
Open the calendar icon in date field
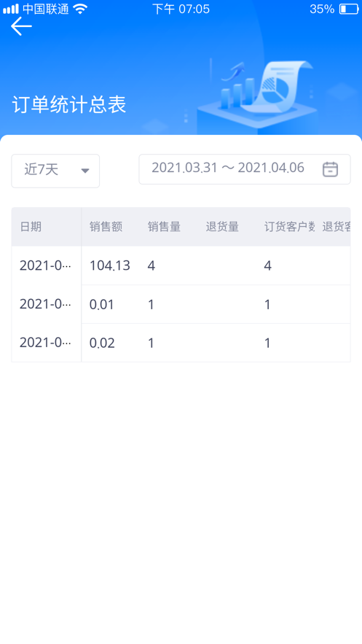[330, 169]
